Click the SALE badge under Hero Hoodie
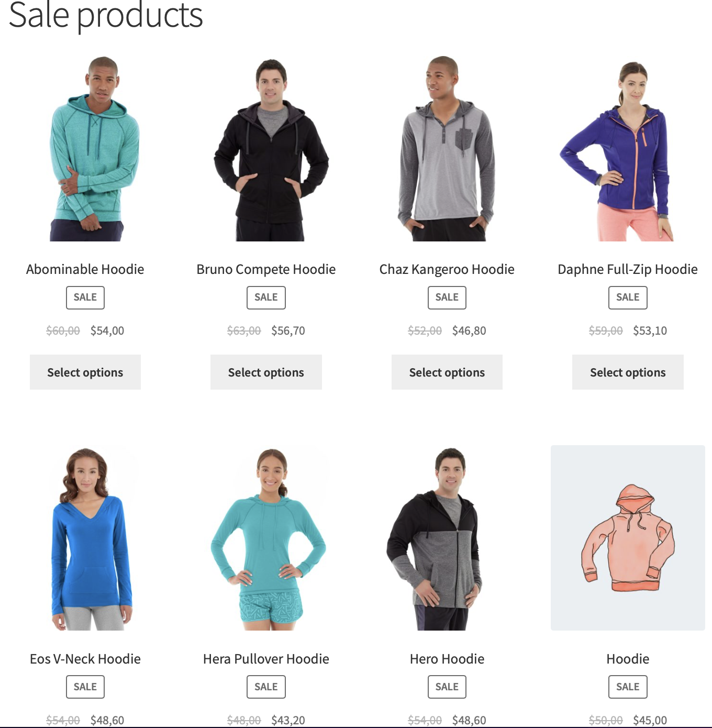 coord(447,687)
